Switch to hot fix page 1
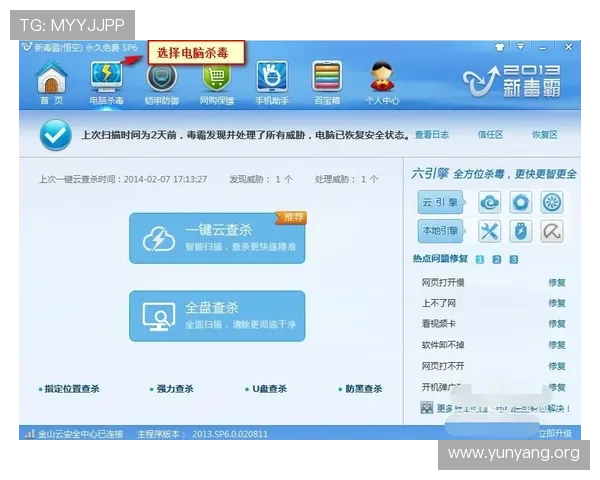Viewport: 600px width, 480px height. (479, 260)
